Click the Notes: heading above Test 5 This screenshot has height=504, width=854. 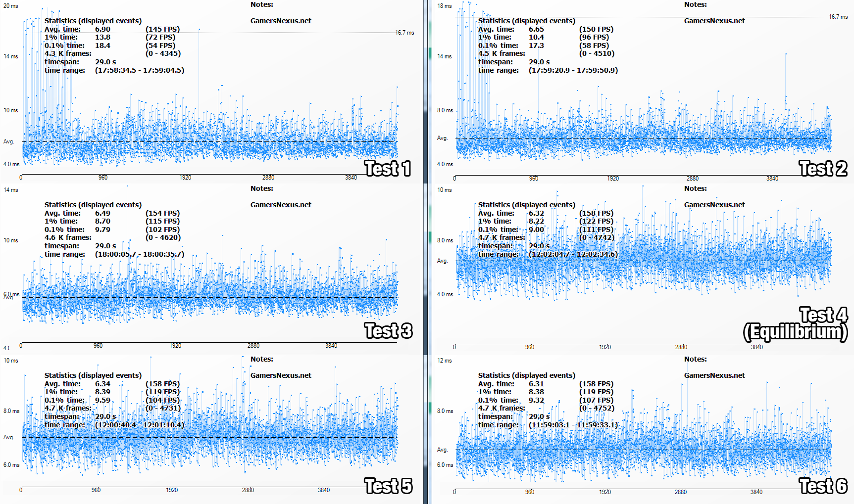[261, 359]
